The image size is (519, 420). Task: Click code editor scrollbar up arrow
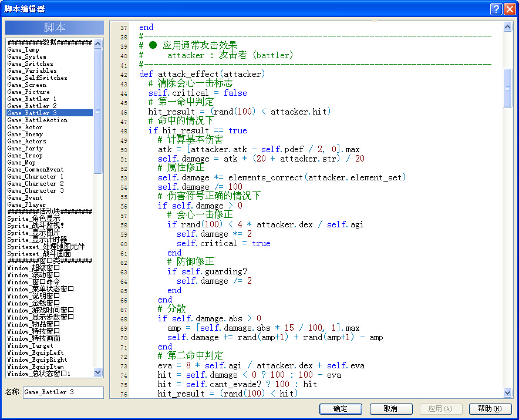507,27
